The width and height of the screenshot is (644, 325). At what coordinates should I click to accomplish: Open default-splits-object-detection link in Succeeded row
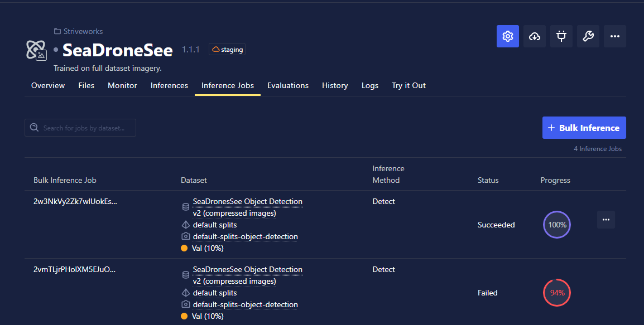point(245,236)
